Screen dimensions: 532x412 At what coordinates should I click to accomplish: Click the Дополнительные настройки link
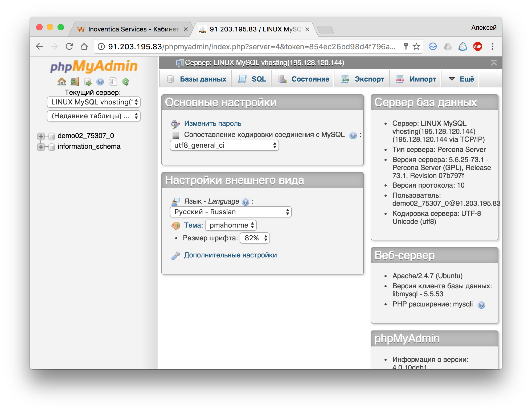(x=230, y=255)
